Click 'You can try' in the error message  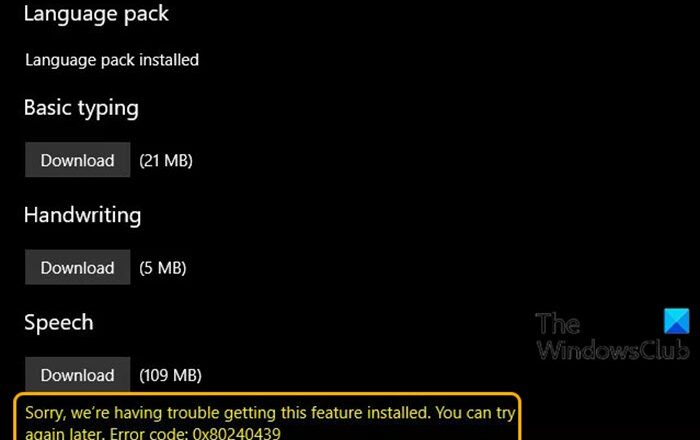pos(475,413)
